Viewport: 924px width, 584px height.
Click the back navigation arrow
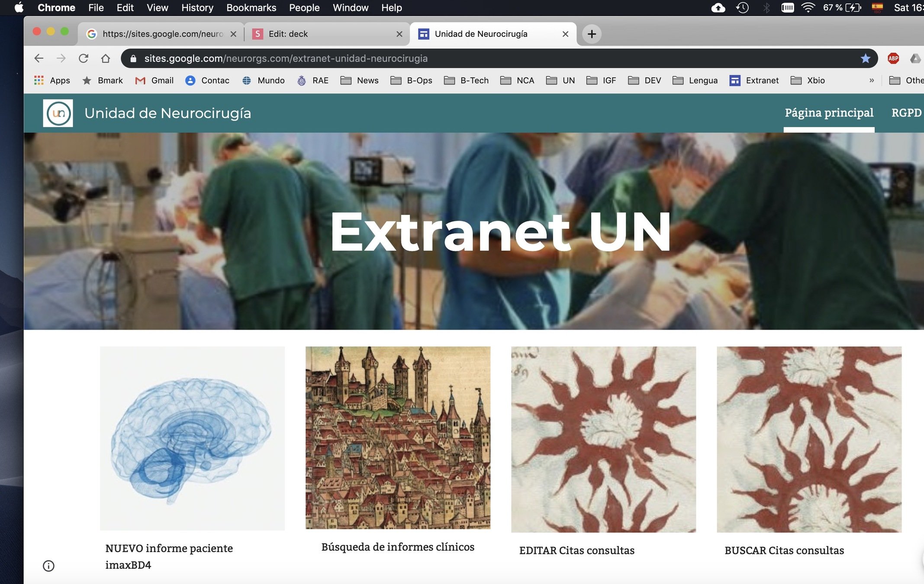(39, 58)
